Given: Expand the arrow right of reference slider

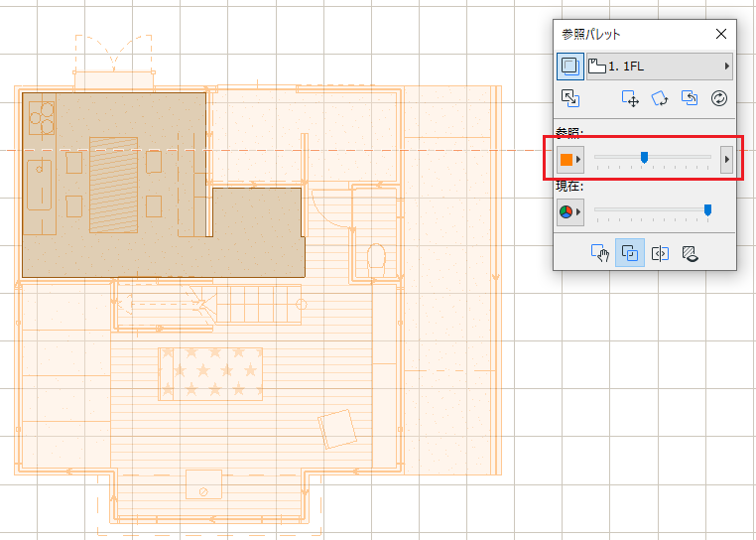Looking at the screenshot, I should coord(726,159).
